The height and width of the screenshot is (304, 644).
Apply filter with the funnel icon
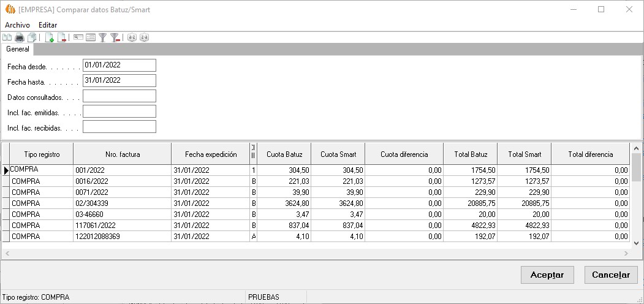[x=103, y=38]
